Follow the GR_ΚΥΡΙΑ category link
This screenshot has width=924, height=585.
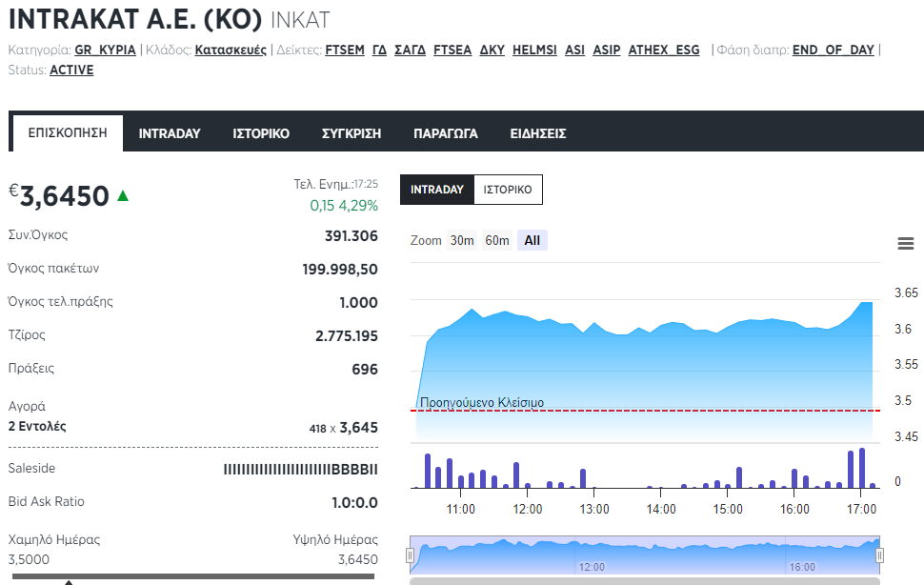106,50
